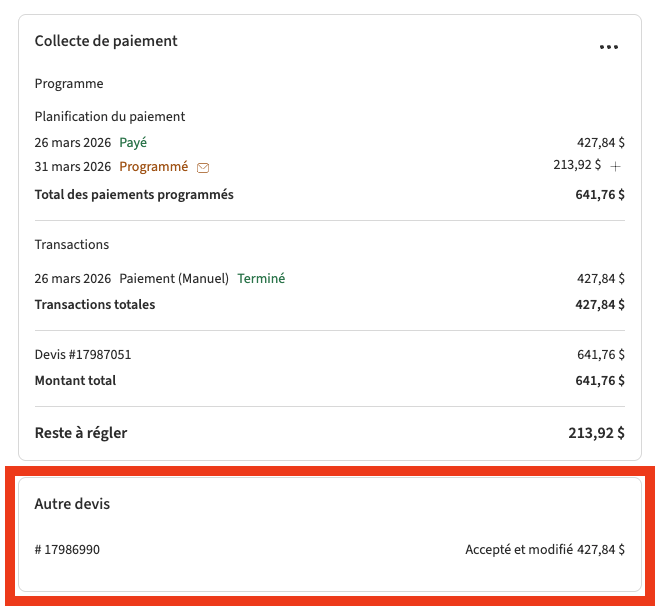Select the Total des paiements programmés label
Screen dimensions: 664x607
click(134, 194)
